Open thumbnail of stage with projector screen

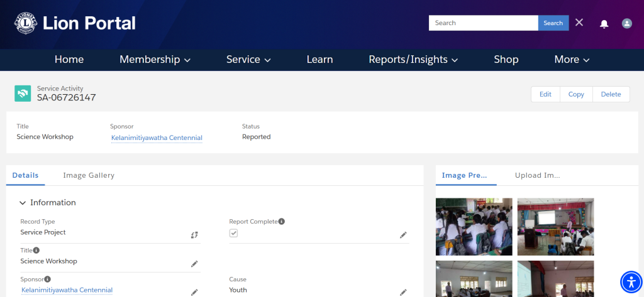coord(555,227)
